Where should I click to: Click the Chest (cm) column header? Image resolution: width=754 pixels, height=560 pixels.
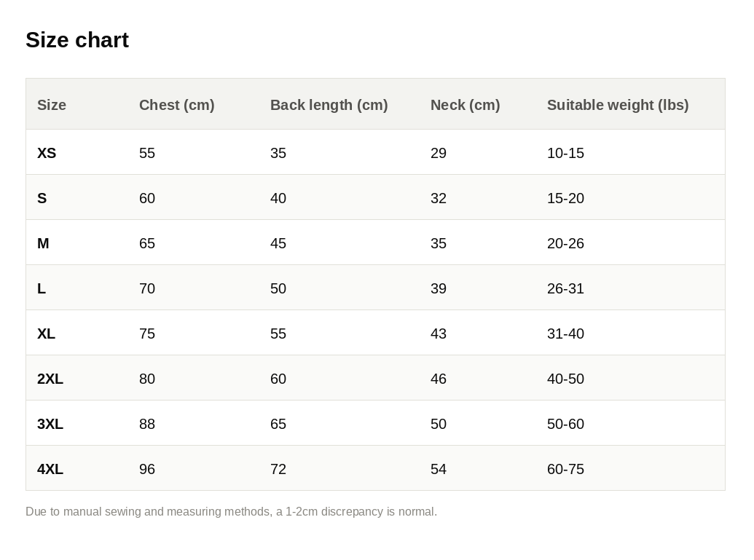176,105
